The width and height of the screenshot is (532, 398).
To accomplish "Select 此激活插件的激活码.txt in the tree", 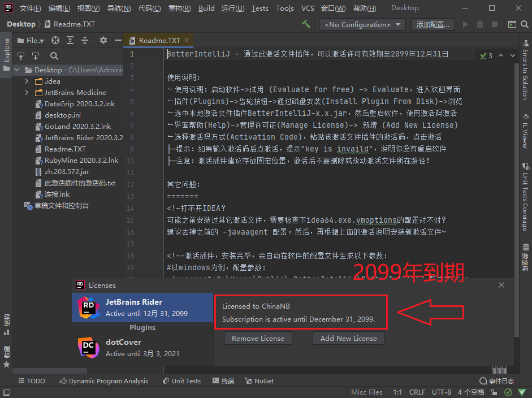I will coord(75,183).
